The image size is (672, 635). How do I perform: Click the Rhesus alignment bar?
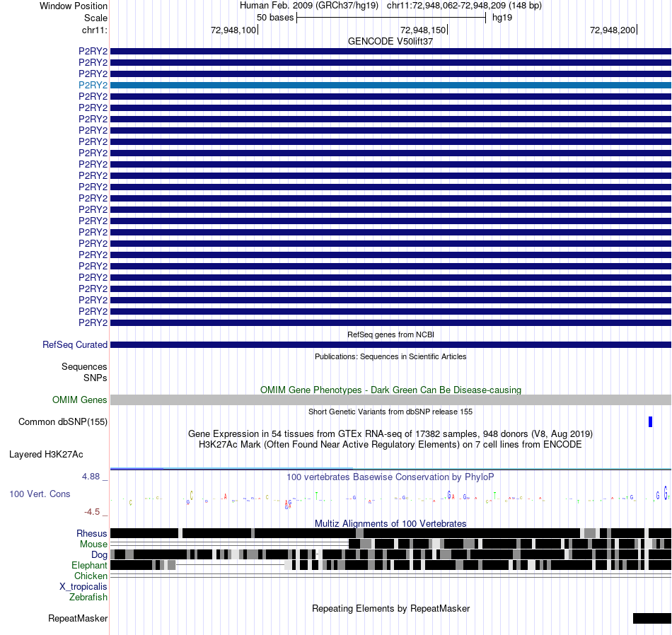click(x=390, y=533)
